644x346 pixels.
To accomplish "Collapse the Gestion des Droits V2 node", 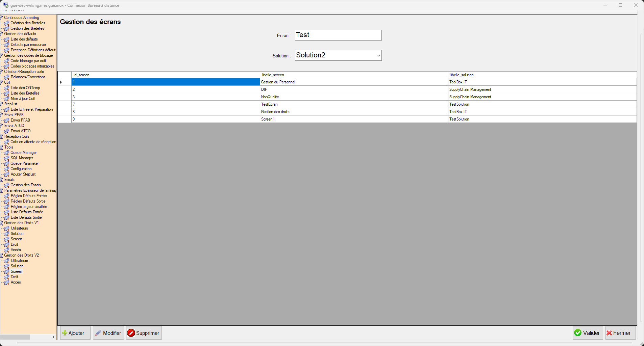I will tap(2, 255).
